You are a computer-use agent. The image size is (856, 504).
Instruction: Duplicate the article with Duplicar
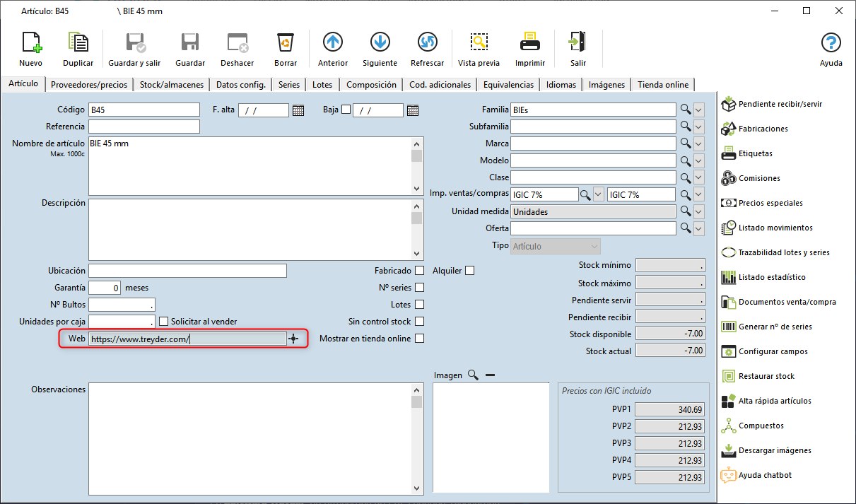[x=78, y=48]
